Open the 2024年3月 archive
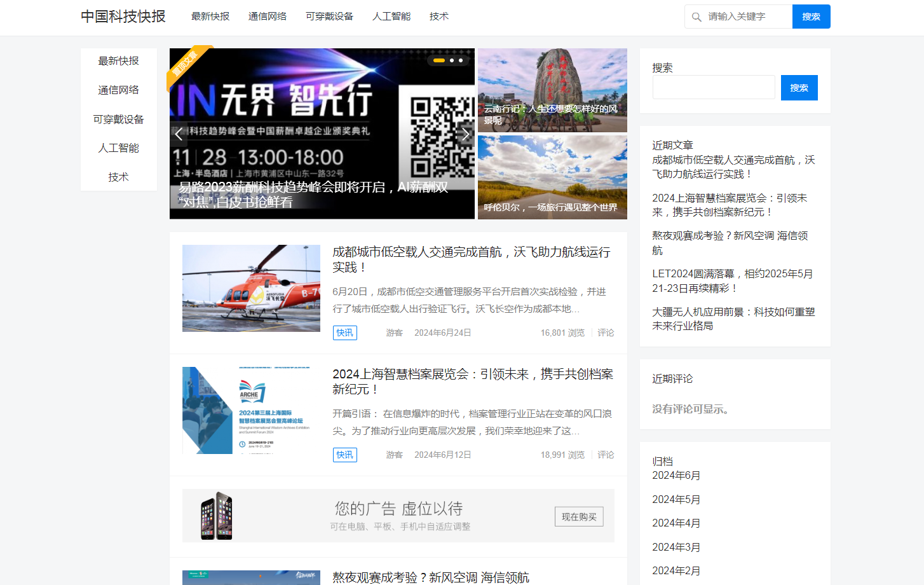 pos(676,547)
